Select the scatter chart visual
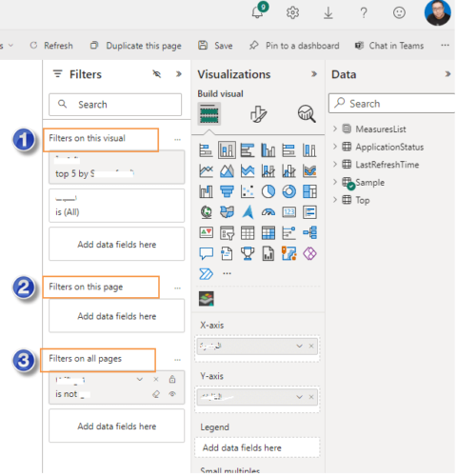The height and width of the screenshot is (476, 457). pyautogui.click(x=248, y=191)
